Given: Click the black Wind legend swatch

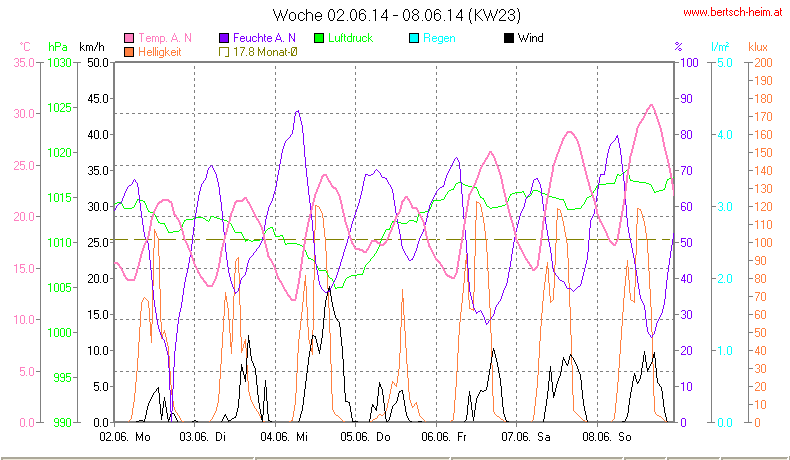Looking at the screenshot, I should tap(509, 38).
